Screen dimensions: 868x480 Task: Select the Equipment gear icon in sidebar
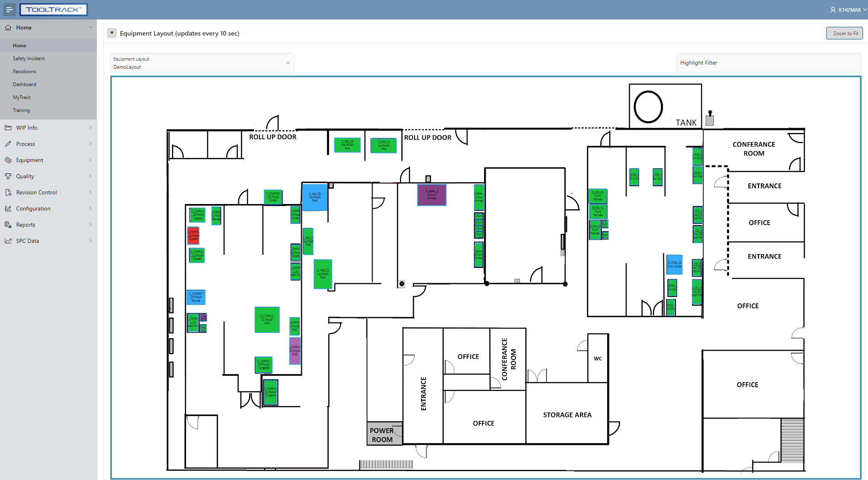(8, 160)
